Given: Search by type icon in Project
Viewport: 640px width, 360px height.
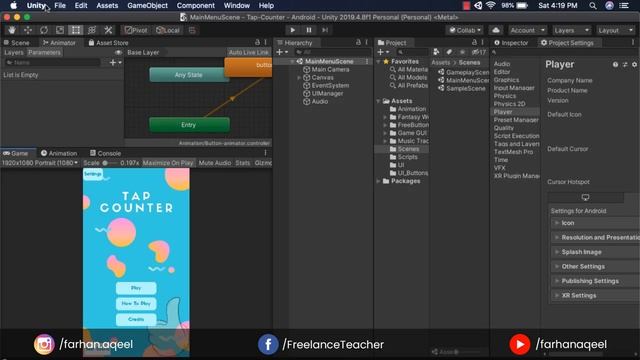Looking at the screenshot, I should (x=436, y=52).
